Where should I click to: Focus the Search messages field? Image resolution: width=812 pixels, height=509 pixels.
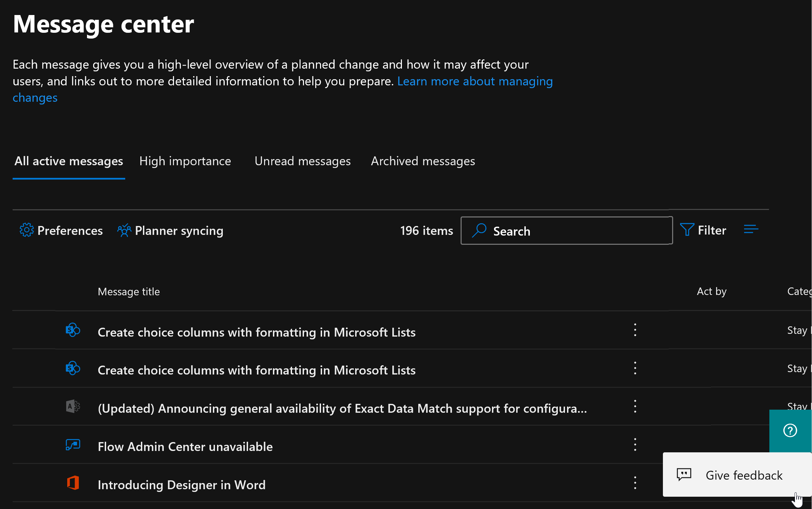566,230
